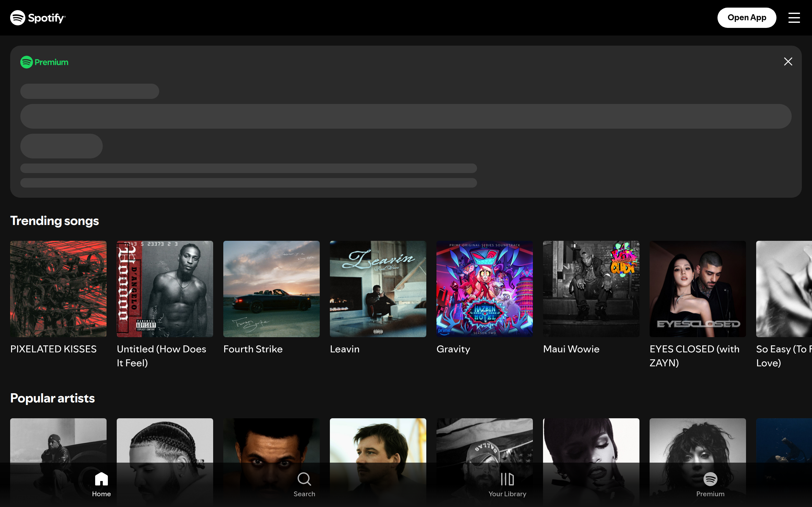The height and width of the screenshot is (507, 812).
Task: Open the Popular artists section heading
Action: coord(52,398)
